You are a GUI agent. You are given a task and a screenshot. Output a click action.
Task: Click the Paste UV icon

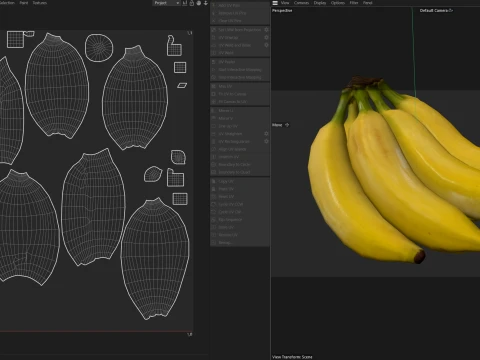pos(214,189)
